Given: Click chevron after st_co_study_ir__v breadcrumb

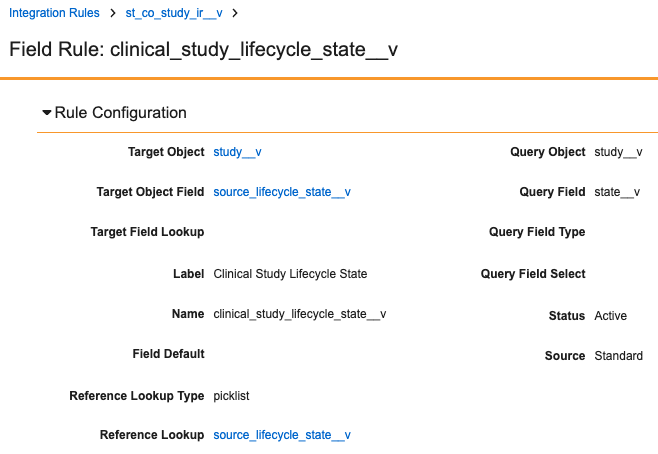Looking at the screenshot, I should click(x=236, y=13).
